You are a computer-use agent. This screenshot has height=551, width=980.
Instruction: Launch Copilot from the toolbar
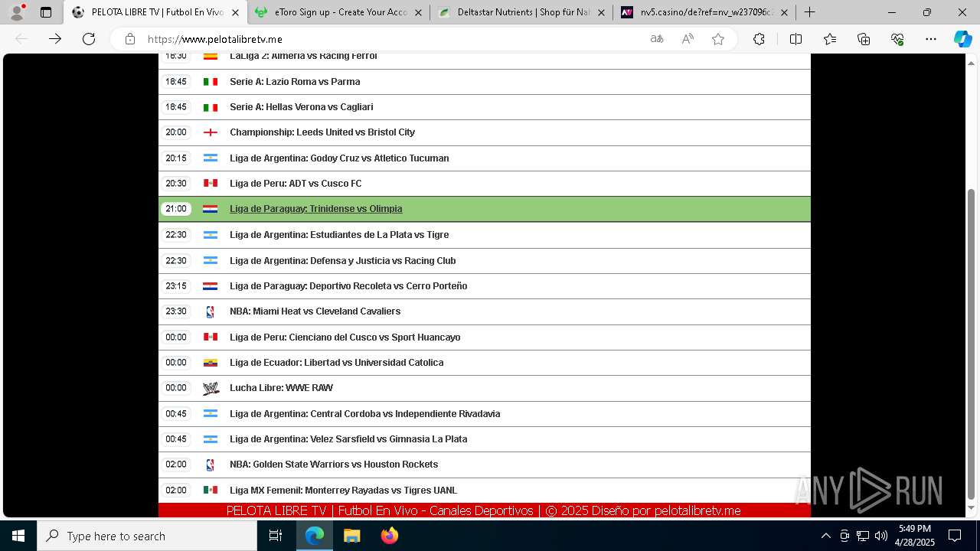962,39
